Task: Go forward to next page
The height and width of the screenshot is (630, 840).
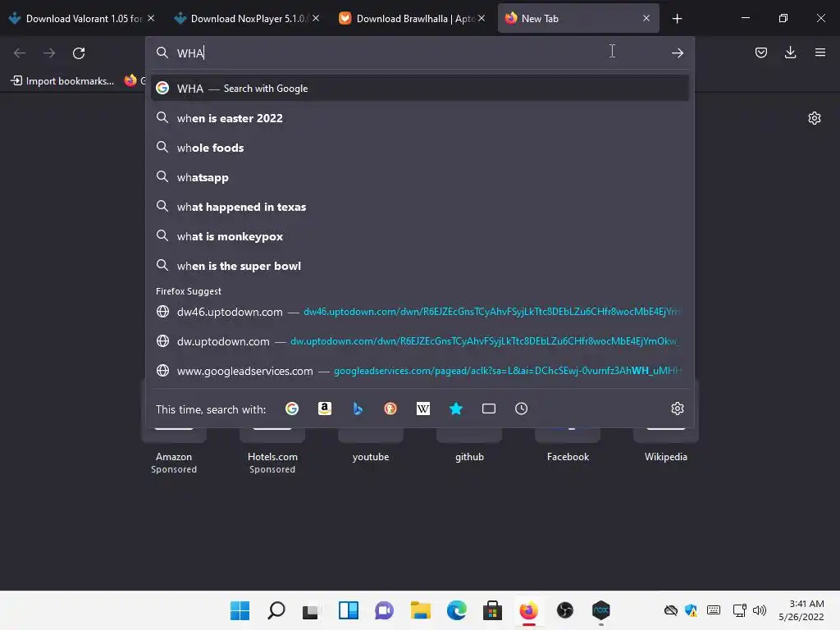Action: [49, 53]
